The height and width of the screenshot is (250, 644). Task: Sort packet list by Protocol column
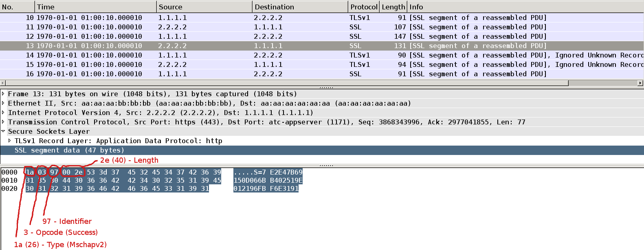point(364,7)
